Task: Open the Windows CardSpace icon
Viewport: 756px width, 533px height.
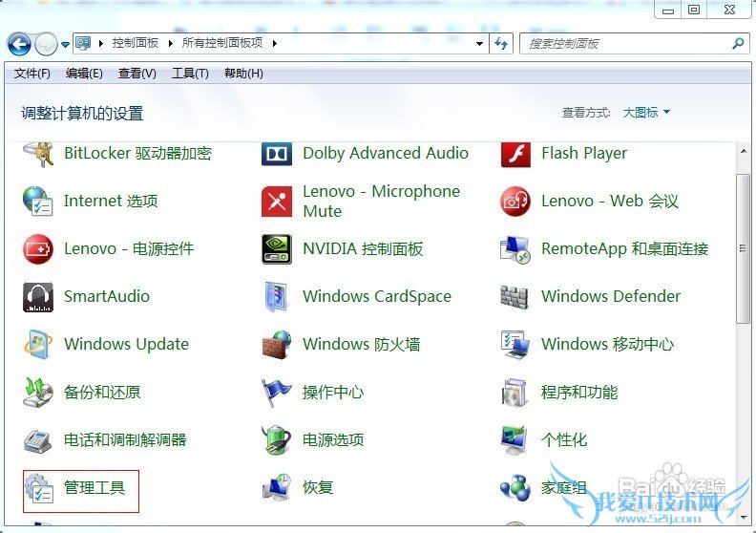Action: click(277, 297)
